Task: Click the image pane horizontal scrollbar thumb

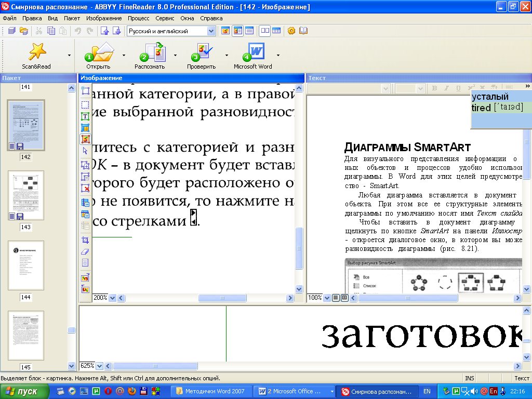Action: (x=222, y=298)
